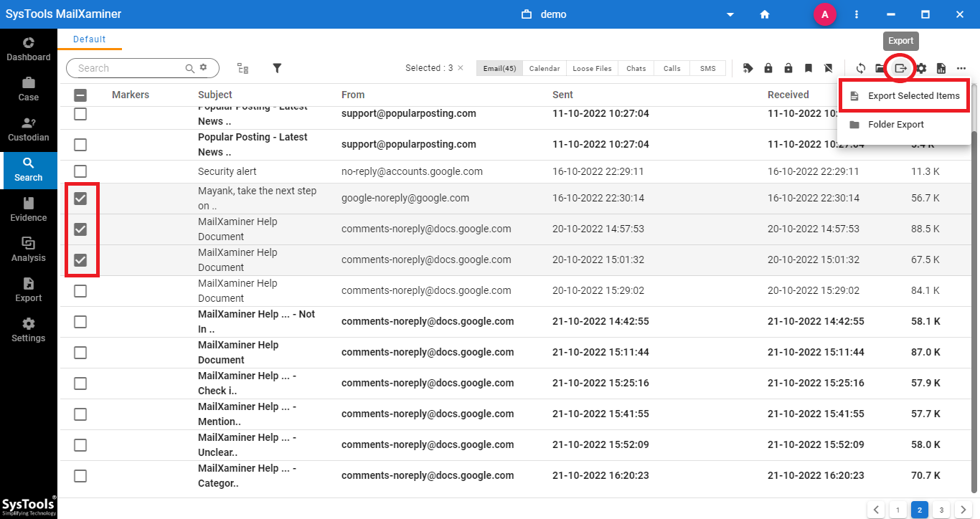Go to next page with right chevron
Viewport: 980px width, 519px height.
[x=963, y=510]
